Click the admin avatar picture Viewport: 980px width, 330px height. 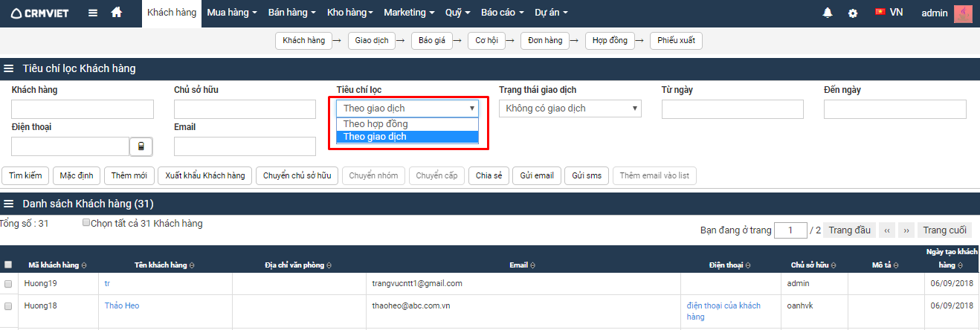point(963,13)
